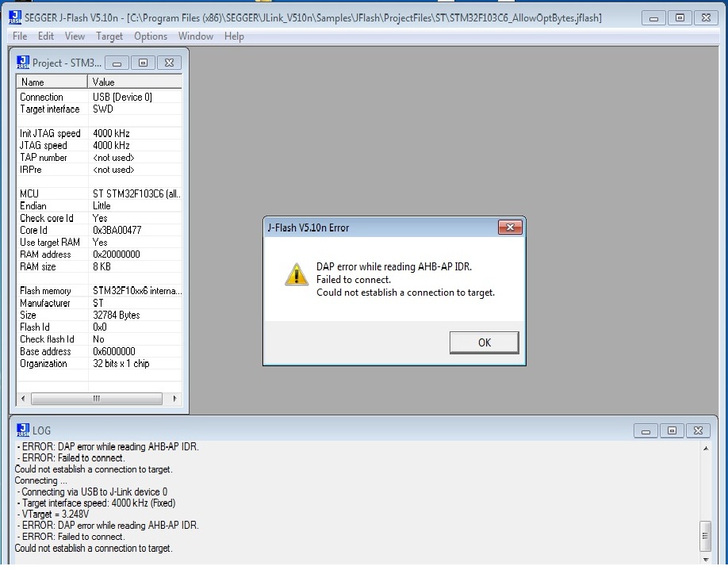Click the LOG panel J-Flash icon
Viewport: 728px width, 570px height.
tap(23, 430)
